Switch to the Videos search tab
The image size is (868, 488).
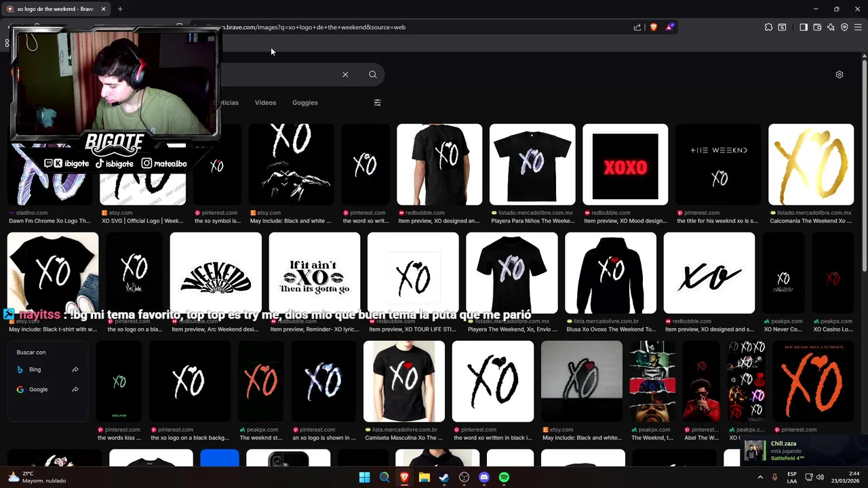pyautogui.click(x=265, y=102)
